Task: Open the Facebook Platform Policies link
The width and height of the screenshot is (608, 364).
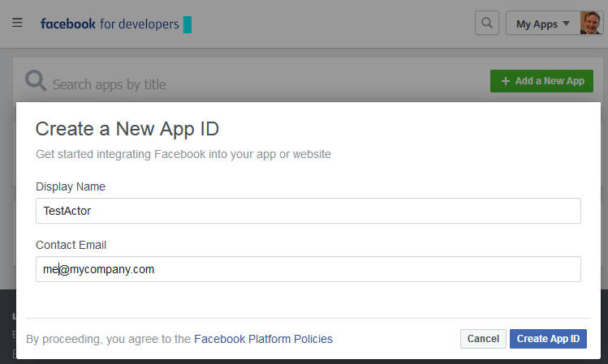Action: click(x=263, y=339)
